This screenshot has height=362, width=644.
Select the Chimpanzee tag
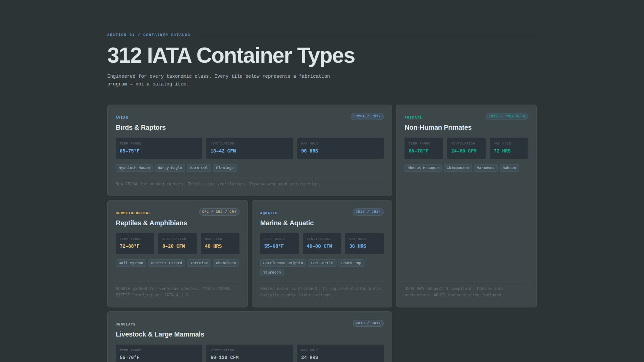(458, 168)
